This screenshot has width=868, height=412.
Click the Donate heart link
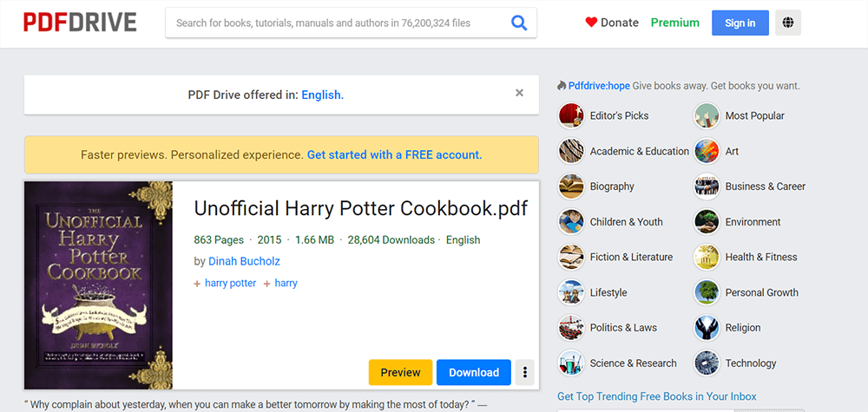(612, 23)
